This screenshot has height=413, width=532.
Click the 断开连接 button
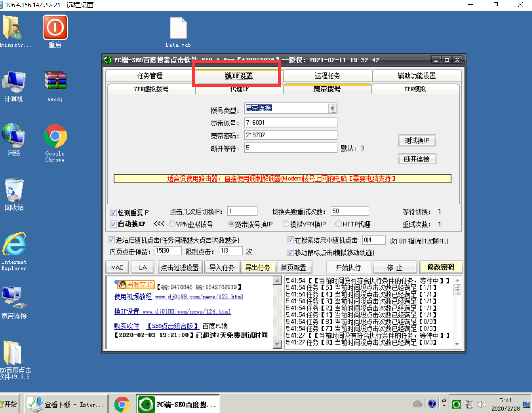pyautogui.click(x=417, y=159)
